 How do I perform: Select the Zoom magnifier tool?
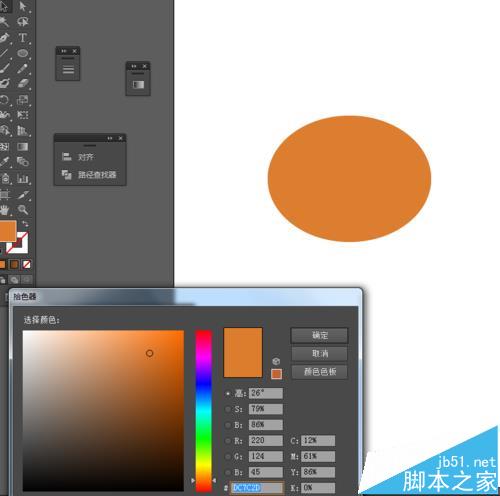[23, 209]
